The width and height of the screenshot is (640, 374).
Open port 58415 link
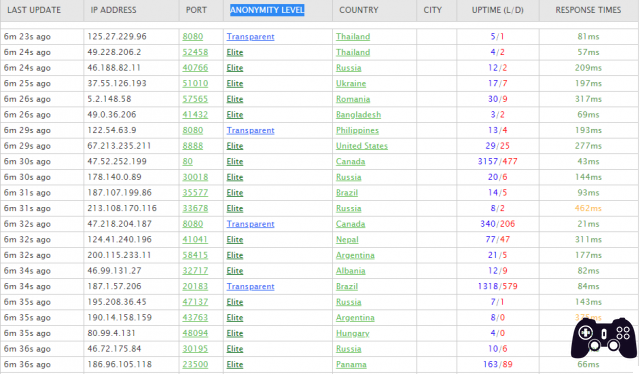[195, 255]
